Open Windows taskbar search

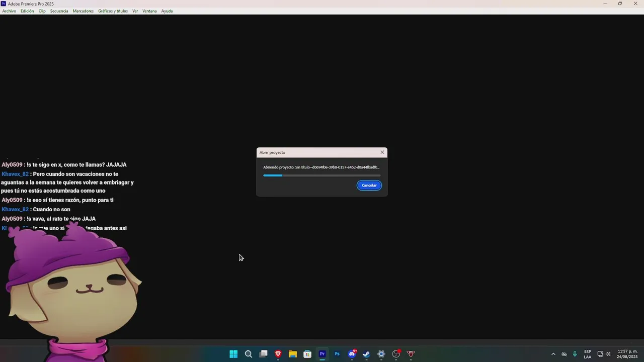coord(249,354)
